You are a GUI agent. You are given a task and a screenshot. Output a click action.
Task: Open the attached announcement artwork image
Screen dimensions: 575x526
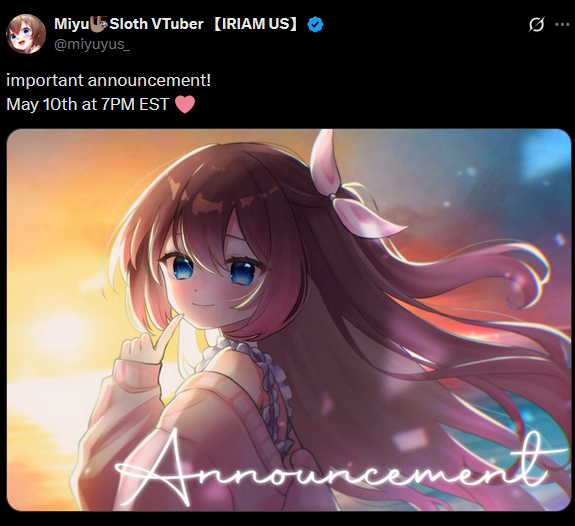289,319
